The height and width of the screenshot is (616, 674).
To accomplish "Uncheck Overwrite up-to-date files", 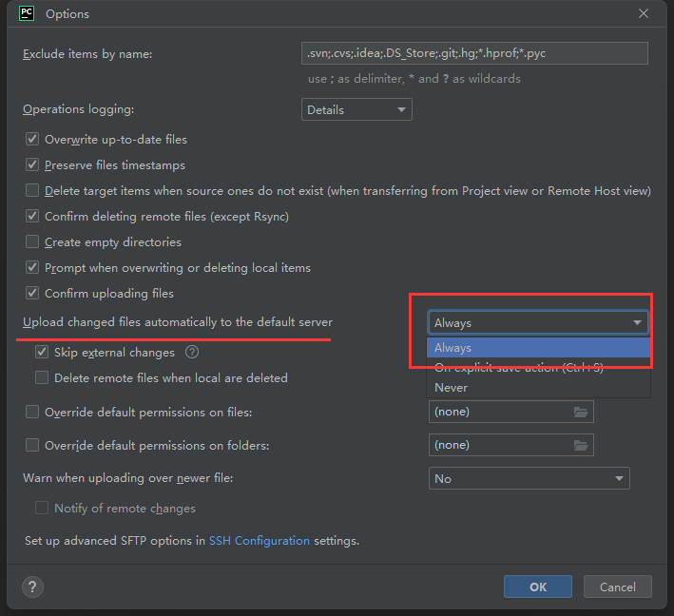I will pos(33,140).
